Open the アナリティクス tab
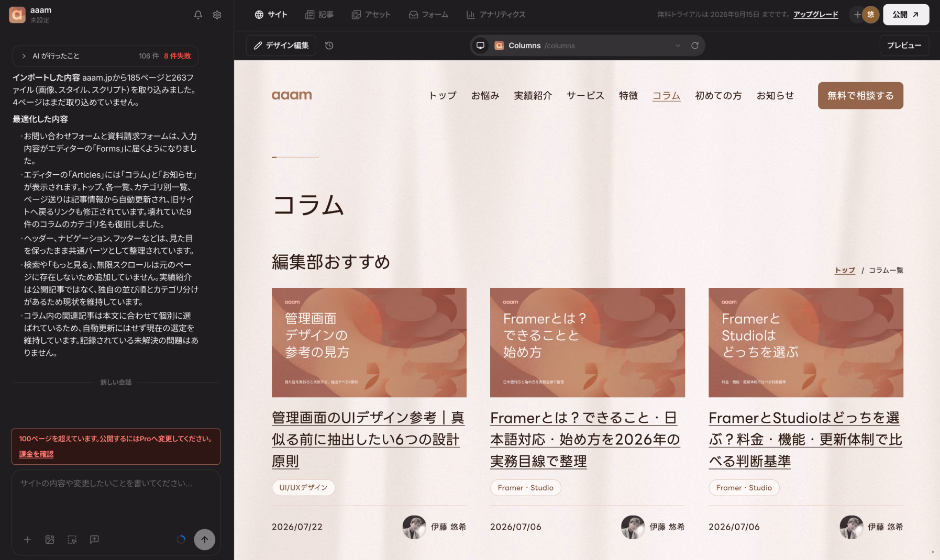The width and height of the screenshot is (940, 560). tap(496, 15)
